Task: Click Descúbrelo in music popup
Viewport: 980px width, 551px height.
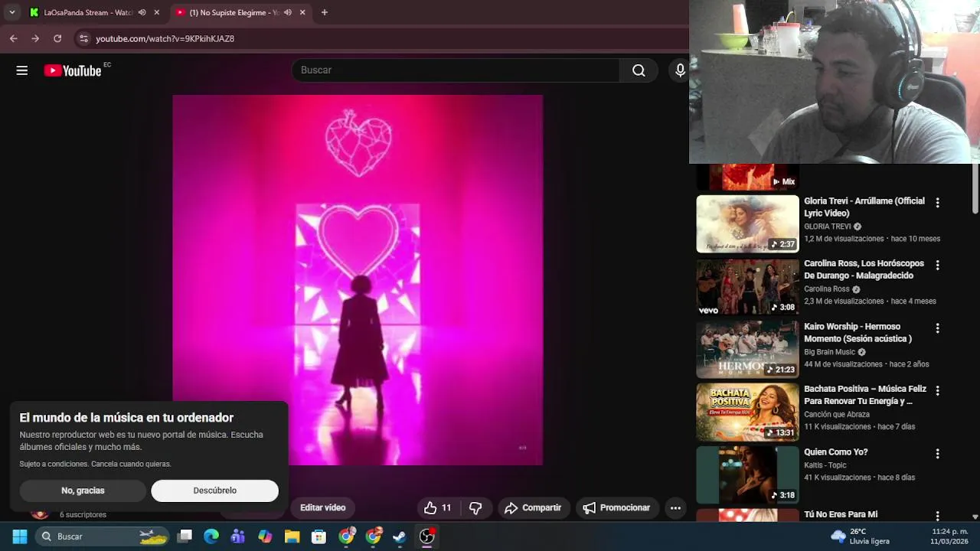Action: 214,491
